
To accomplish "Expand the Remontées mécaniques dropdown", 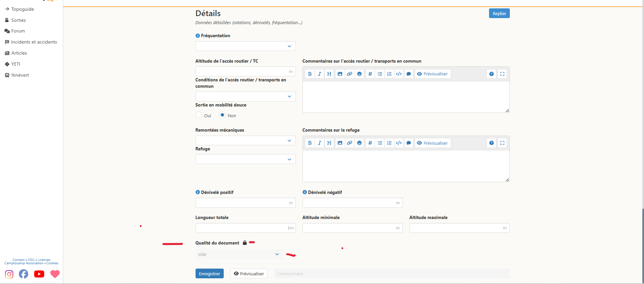I will (245, 141).
